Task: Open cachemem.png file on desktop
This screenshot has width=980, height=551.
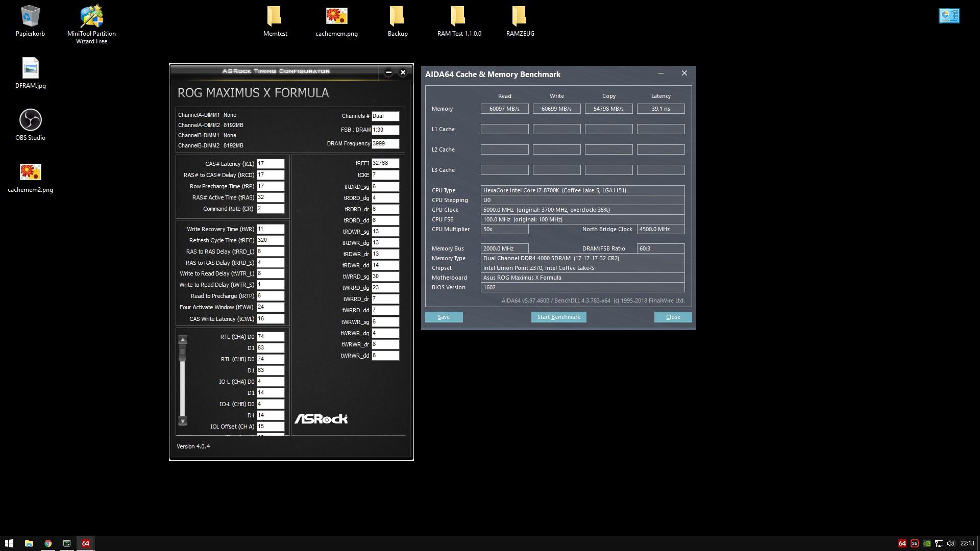Action: [x=336, y=21]
